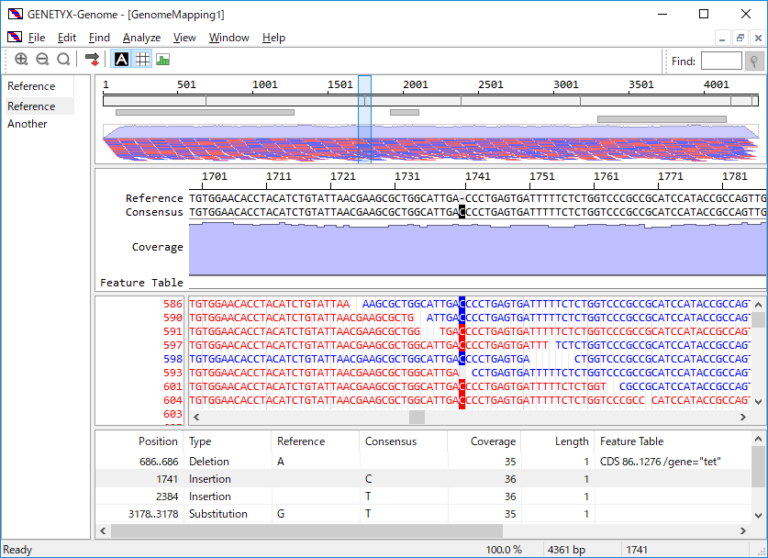Open the Help menu

tap(273, 38)
